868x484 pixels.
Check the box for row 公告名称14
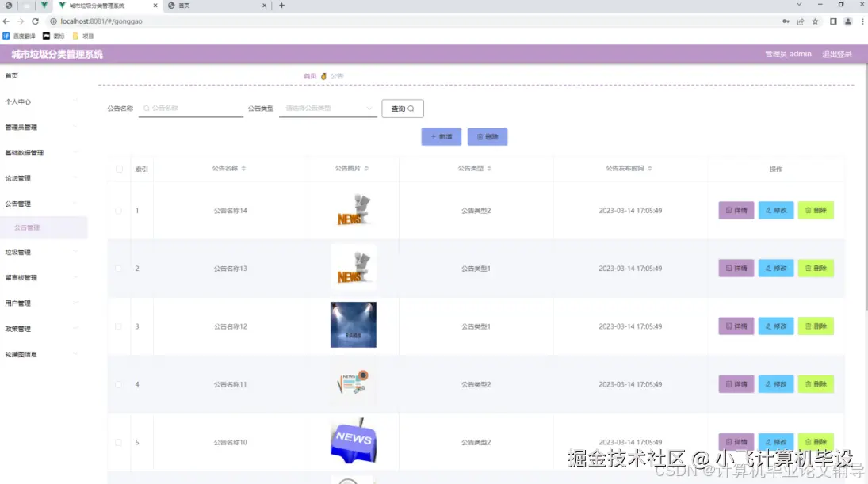pyautogui.click(x=118, y=211)
